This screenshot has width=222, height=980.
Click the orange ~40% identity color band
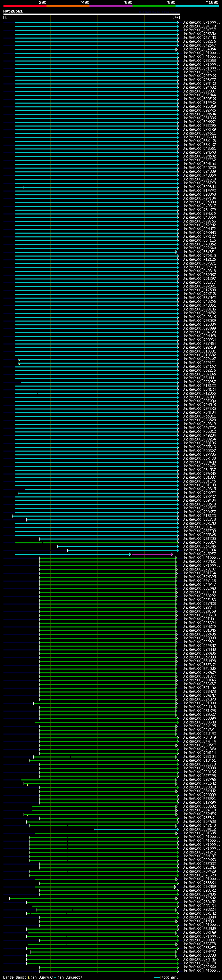click(68, 6)
